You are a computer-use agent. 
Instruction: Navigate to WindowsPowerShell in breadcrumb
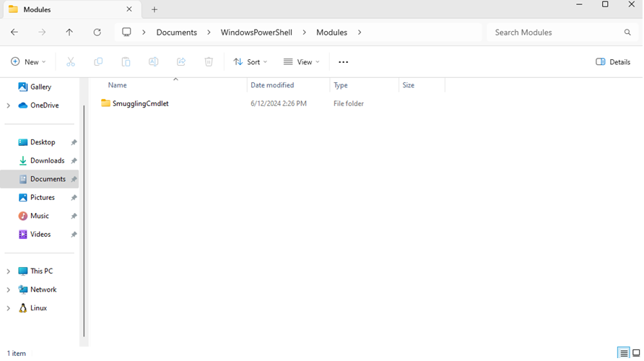(256, 32)
